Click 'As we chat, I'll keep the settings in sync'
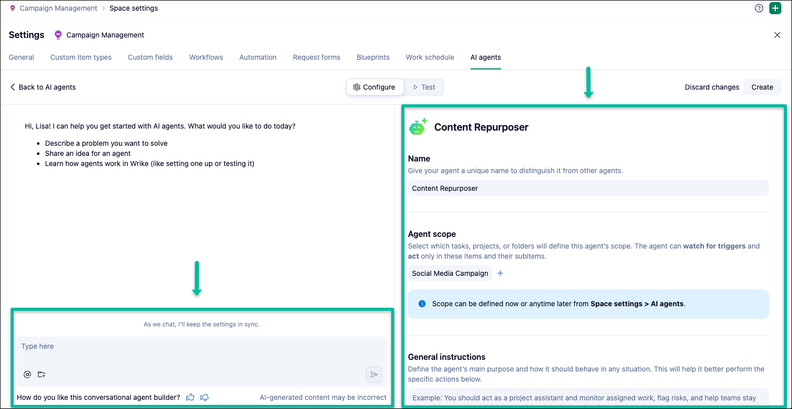Screen dimensions: 792x409 point(201,324)
